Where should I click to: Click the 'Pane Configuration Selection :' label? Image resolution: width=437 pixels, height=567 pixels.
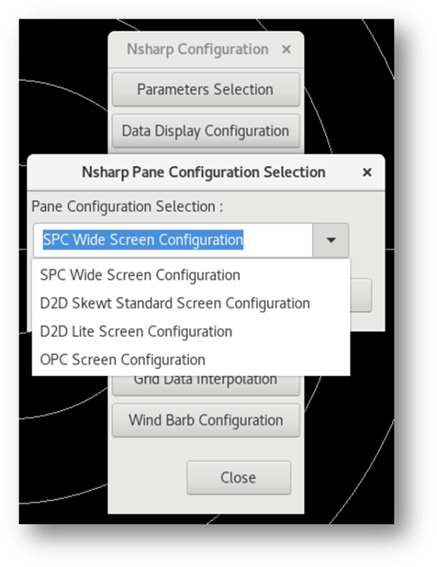[127, 207]
